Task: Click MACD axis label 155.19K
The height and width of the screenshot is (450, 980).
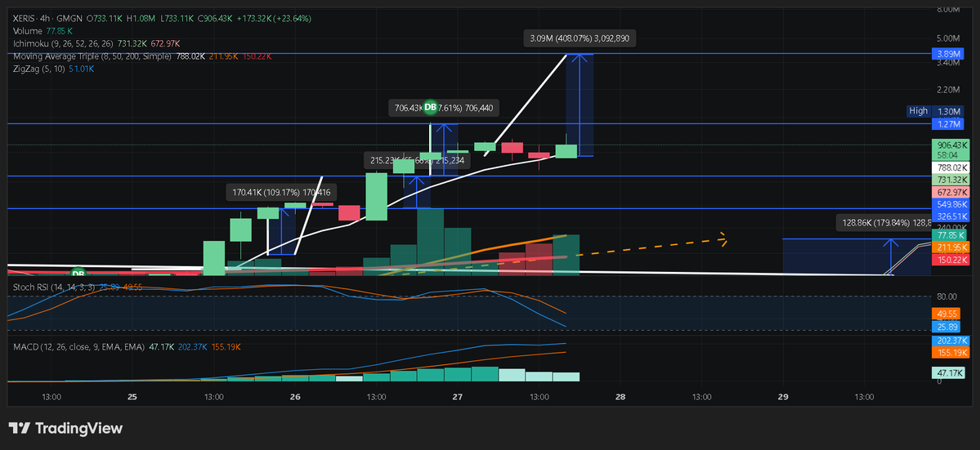Action: (x=950, y=353)
